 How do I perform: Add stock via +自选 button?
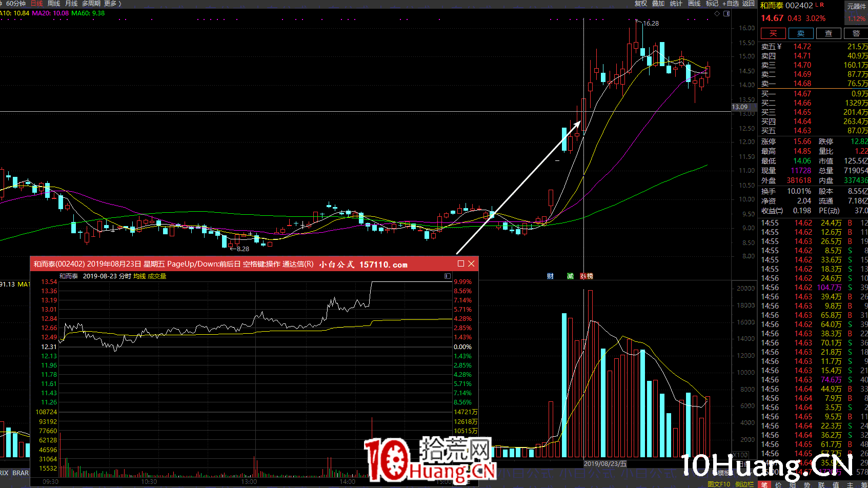coord(731,4)
